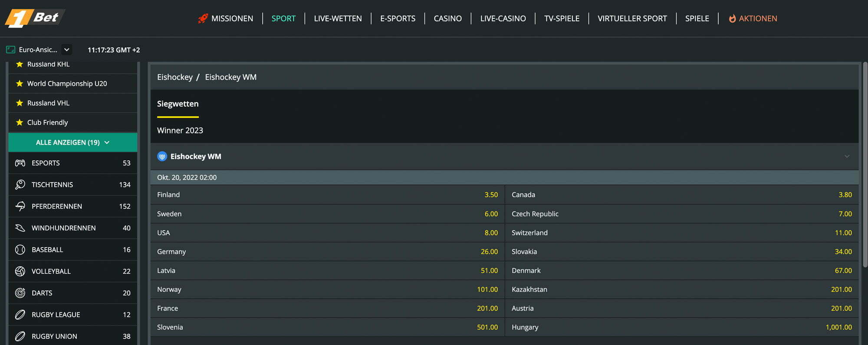Pick Switzerland at 11.00

[681, 232]
